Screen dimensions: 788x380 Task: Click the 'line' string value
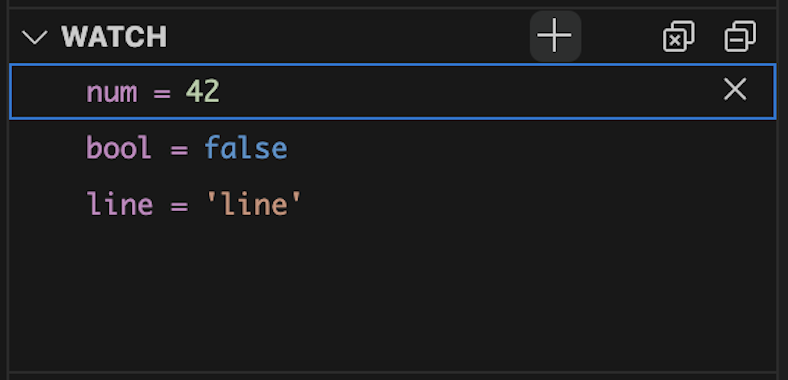point(254,204)
